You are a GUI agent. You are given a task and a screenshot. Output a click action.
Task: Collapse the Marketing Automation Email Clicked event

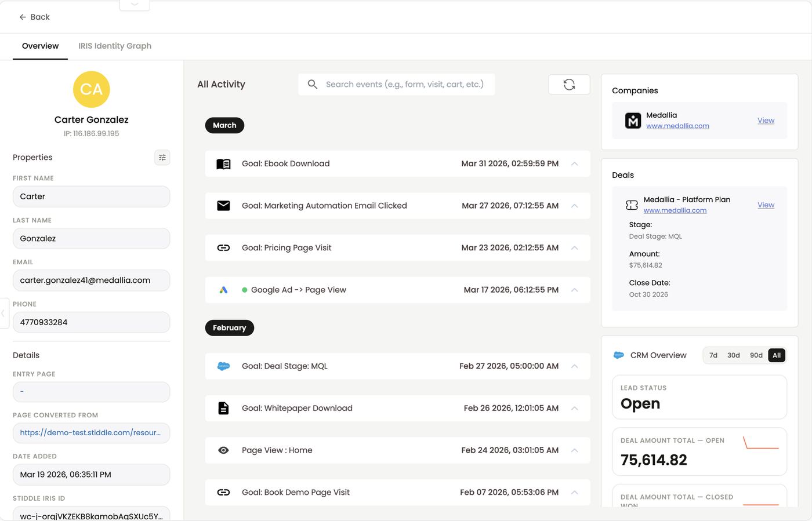coord(574,206)
